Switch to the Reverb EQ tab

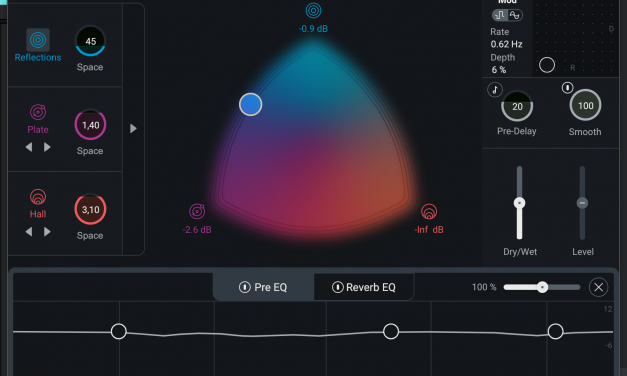click(364, 287)
